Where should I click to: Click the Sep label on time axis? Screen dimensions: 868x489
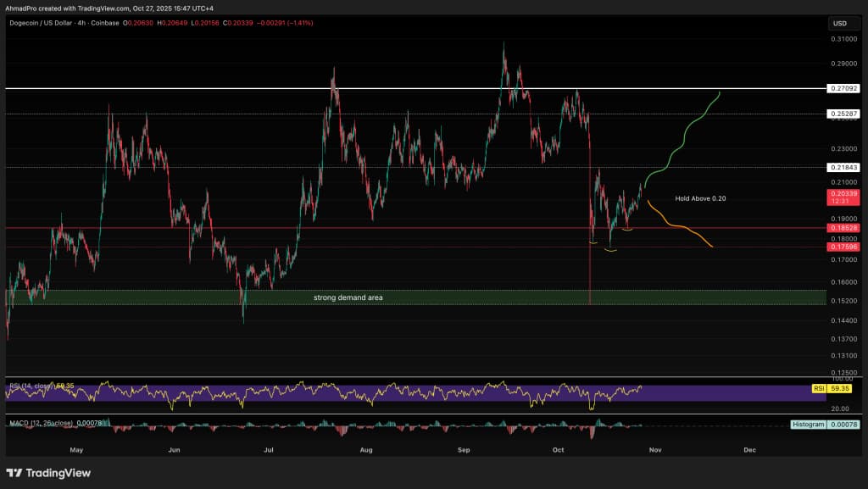[x=463, y=450]
